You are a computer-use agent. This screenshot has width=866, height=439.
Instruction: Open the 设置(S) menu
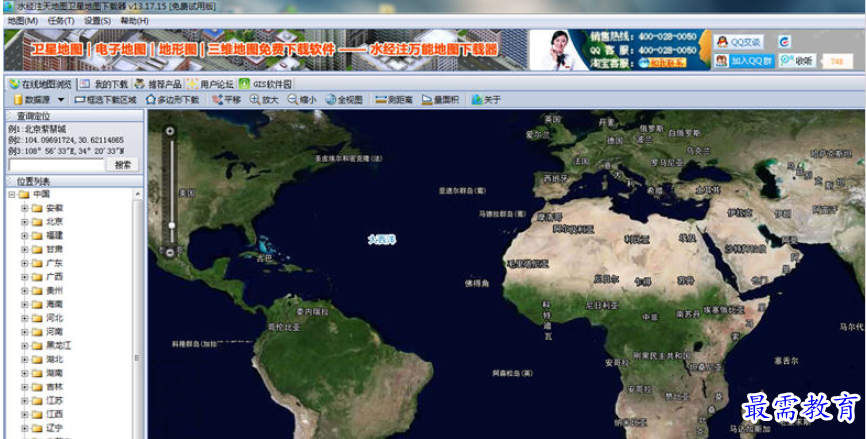coord(97,21)
